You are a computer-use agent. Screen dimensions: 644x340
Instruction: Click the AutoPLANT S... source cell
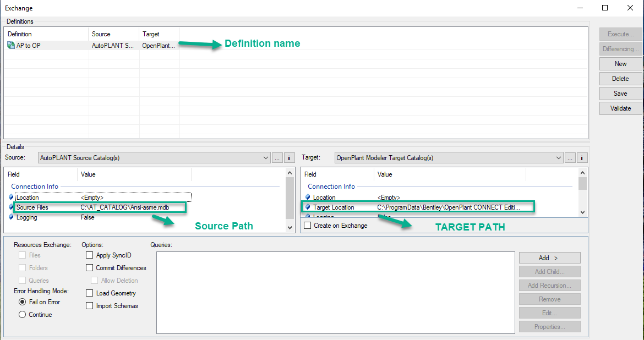113,46
